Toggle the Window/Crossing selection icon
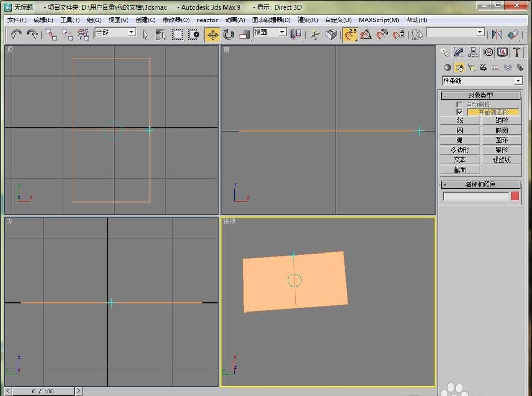 tap(194, 35)
